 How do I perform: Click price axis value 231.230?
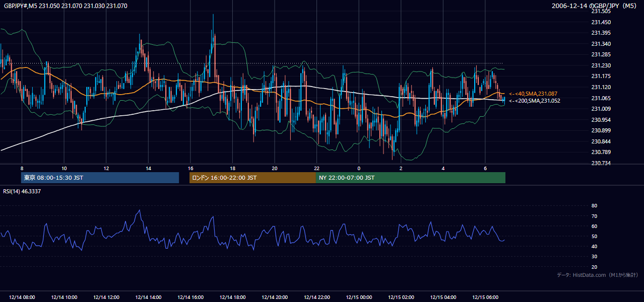click(601, 65)
